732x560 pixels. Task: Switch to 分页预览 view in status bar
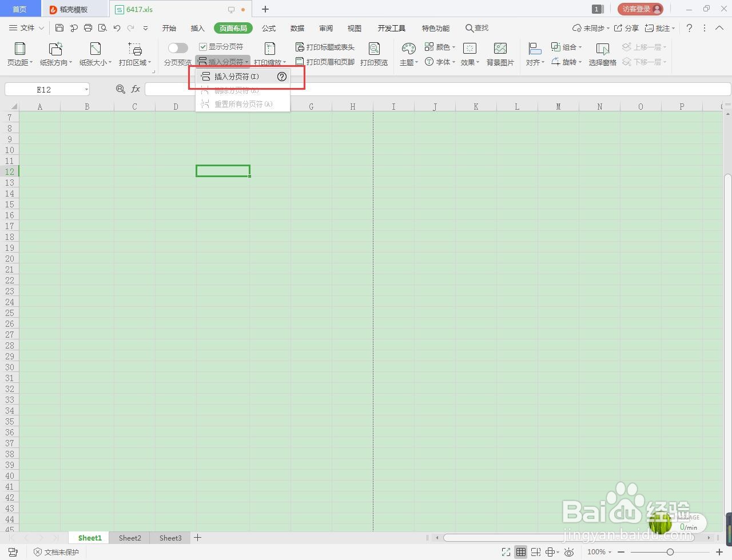(x=536, y=552)
